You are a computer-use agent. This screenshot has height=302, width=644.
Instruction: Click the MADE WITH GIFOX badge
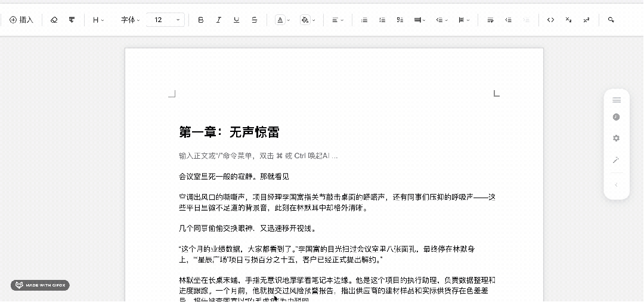pos(41,285)
